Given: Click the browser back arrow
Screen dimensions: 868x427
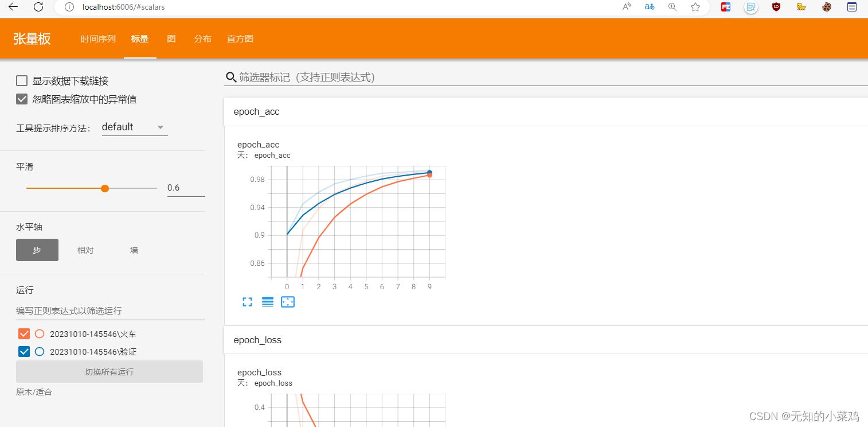Looking at the screenshot, I should (x=13, y=7).
